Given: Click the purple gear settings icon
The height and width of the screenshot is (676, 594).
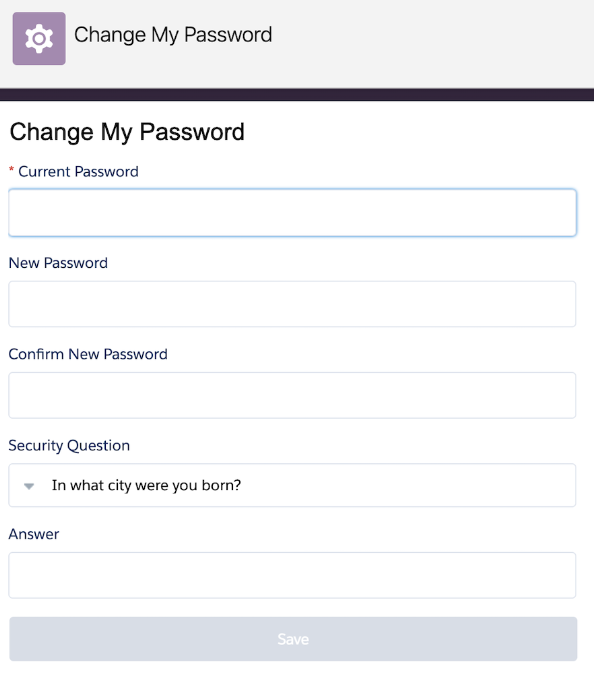Looking at the screenshot, I should click(39, 38).
